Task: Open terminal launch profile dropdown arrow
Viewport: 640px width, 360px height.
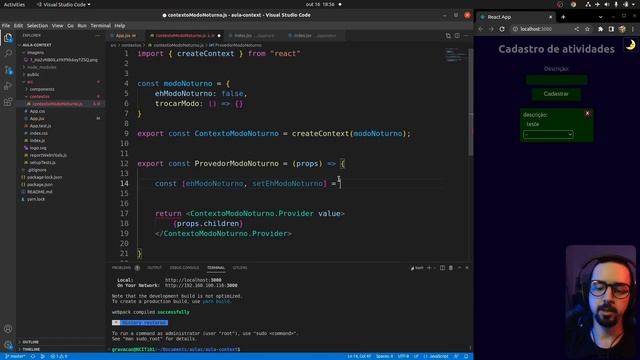Action: (x=435, y=268)
